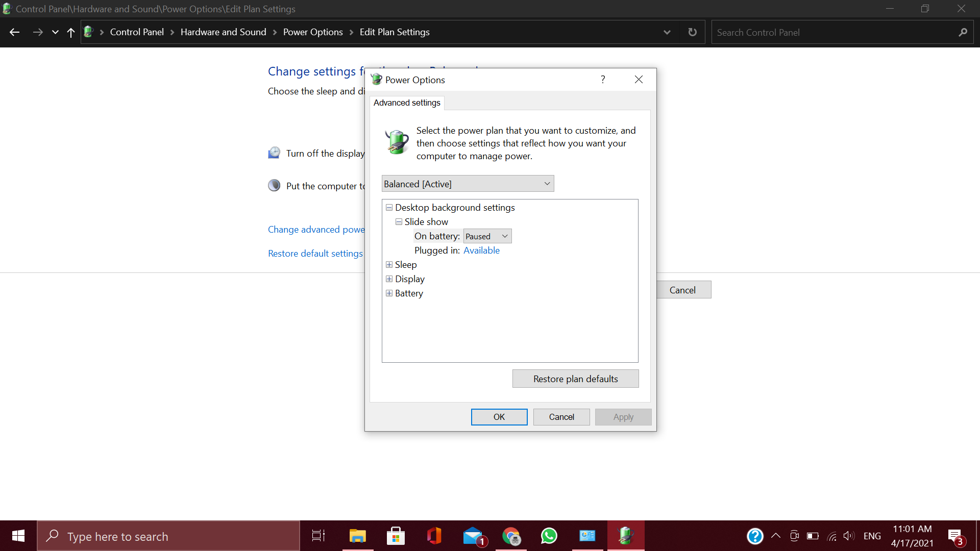Open the notifications icon in the system tray
Image resolution: width=980 pixels, height=551 pixels.
click(955, 536)
